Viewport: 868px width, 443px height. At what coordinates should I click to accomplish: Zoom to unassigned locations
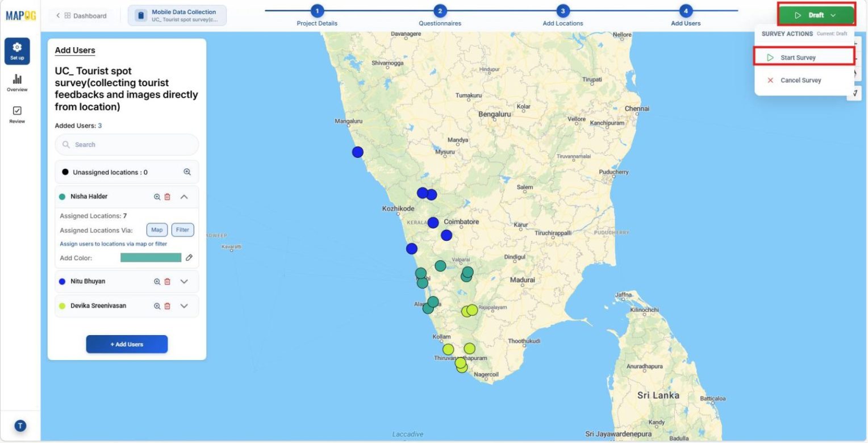pyautogui.click(x=187, y=172)
